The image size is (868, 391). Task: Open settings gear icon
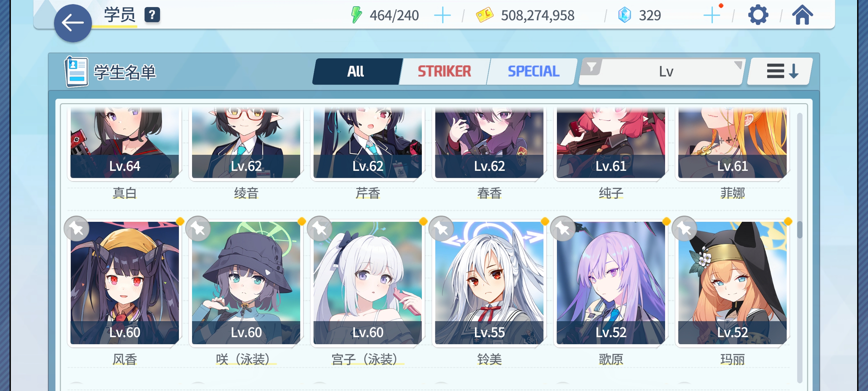pos(758,15)
